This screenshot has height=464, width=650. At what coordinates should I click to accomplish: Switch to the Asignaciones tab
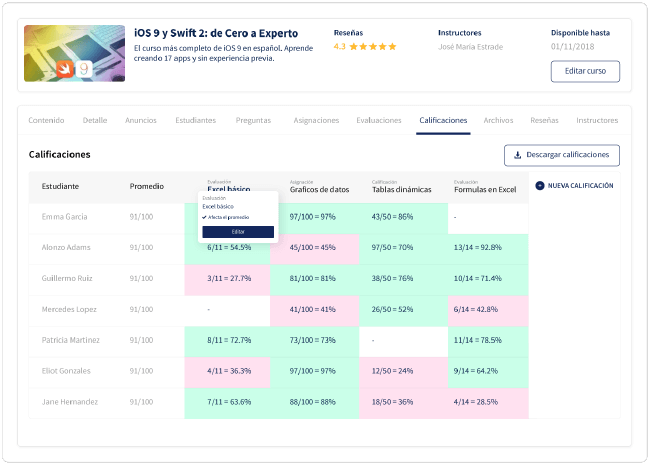pyautogui.click(x=316, y=120)
